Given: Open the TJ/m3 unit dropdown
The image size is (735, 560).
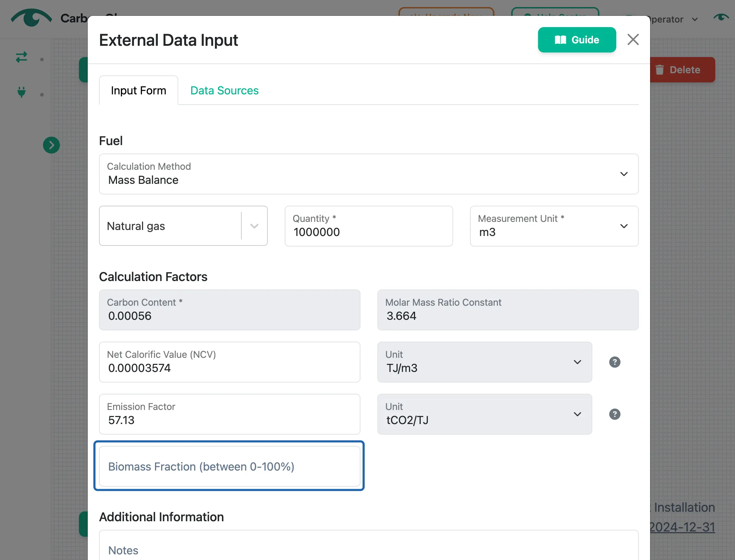Looking at the screenshot, I should coord(484,362).
